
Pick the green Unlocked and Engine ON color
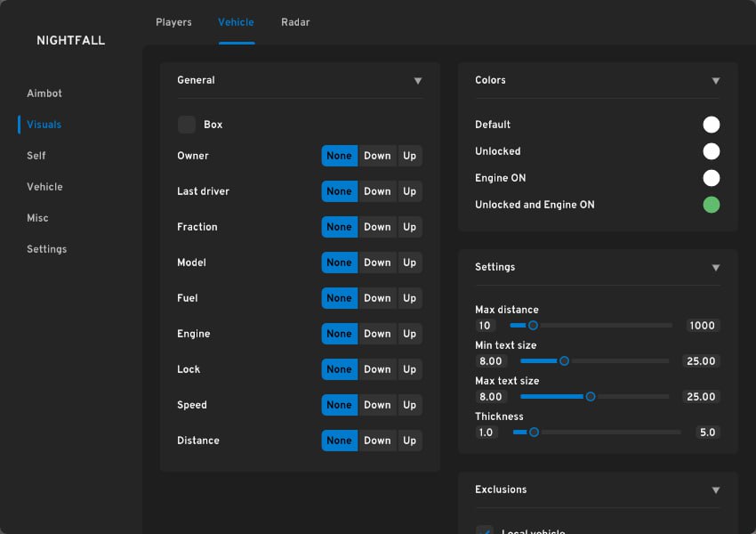[x=711, y=205]
